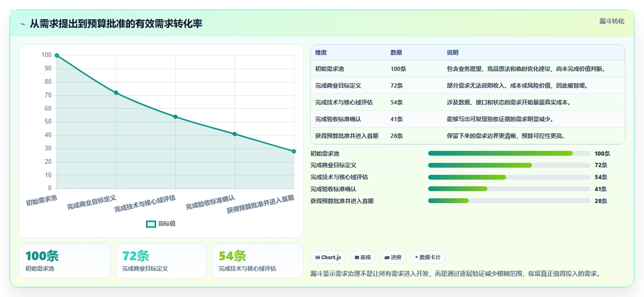Click the 说明 column header

click(x=452, y=52)
